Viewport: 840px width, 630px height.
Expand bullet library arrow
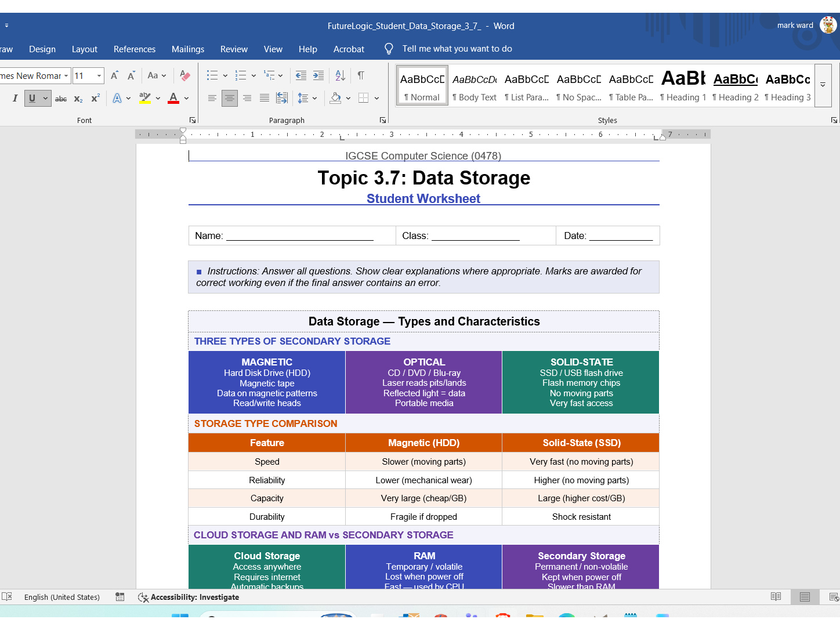pos(225,75)
